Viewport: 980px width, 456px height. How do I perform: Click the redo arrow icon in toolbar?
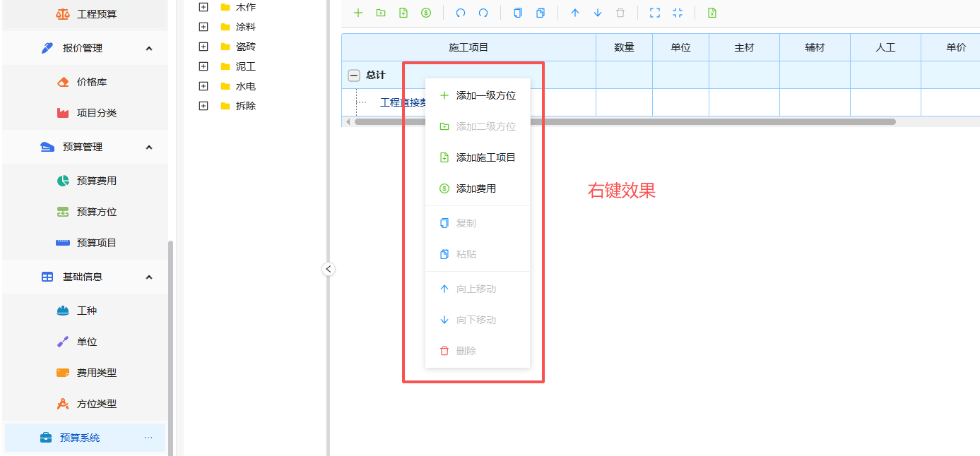pyautogui.click(x=483, y=13)
